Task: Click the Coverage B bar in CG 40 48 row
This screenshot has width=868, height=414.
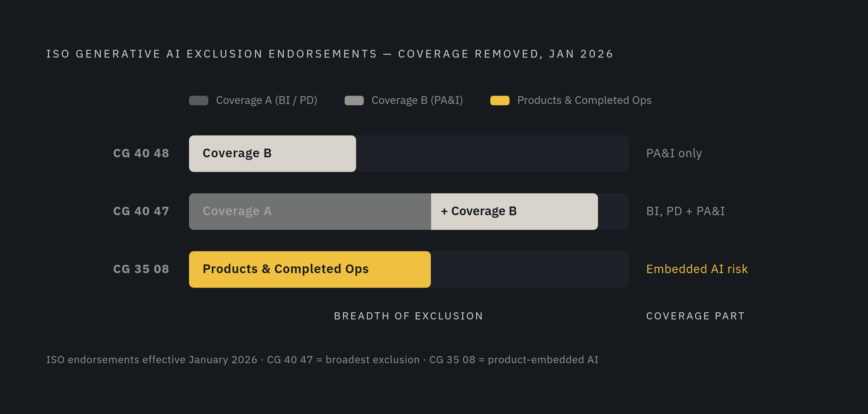Action: pos(272,154)
